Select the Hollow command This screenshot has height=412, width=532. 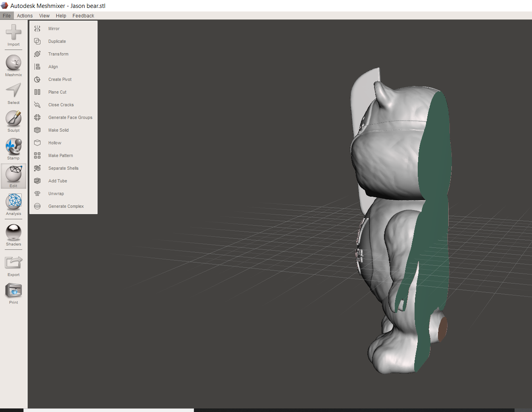pyautogui.click(x=63, y=143)
